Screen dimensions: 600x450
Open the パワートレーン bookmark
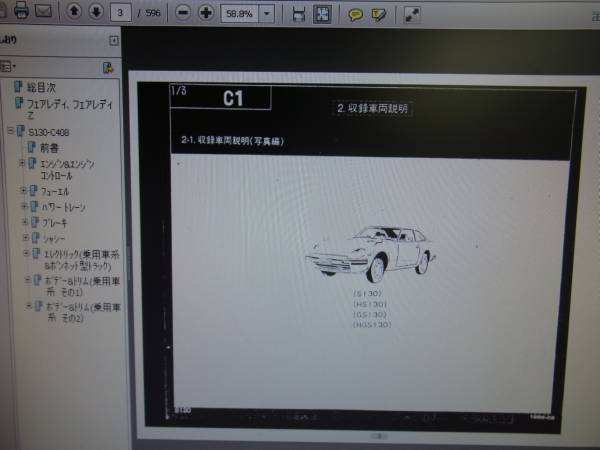pyautogui.click(x=64, y=207)
